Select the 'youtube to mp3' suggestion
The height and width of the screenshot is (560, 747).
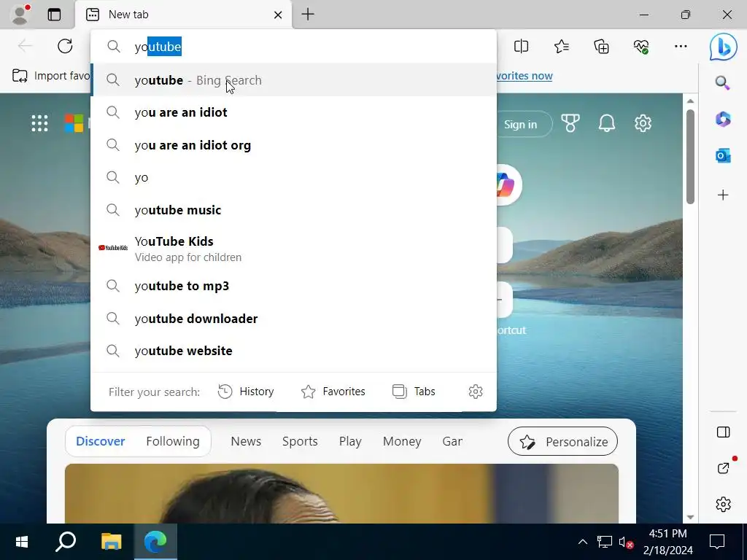click(293, 286)
